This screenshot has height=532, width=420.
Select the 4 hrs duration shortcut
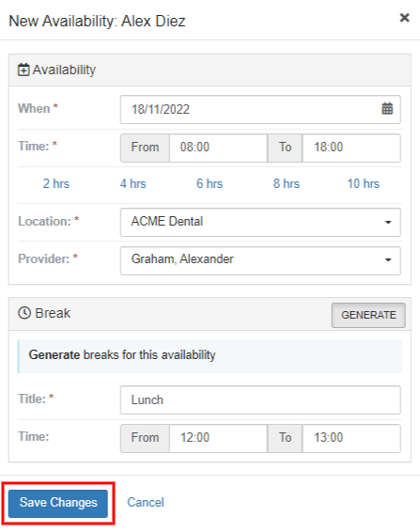click(133, 183)
